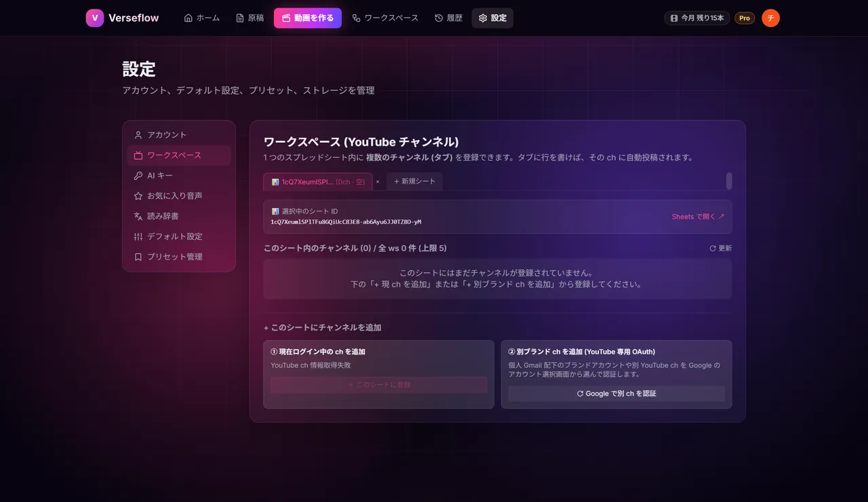Close the sheet tab with ×

point(378,182)
